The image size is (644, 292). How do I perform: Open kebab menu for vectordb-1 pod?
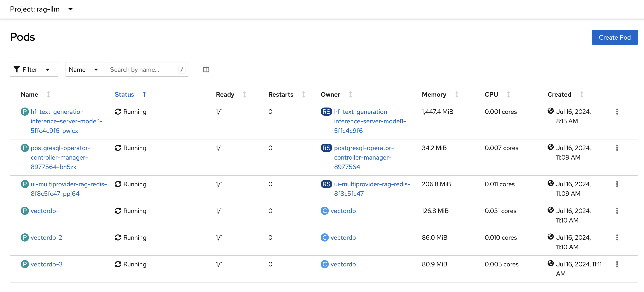617,211
